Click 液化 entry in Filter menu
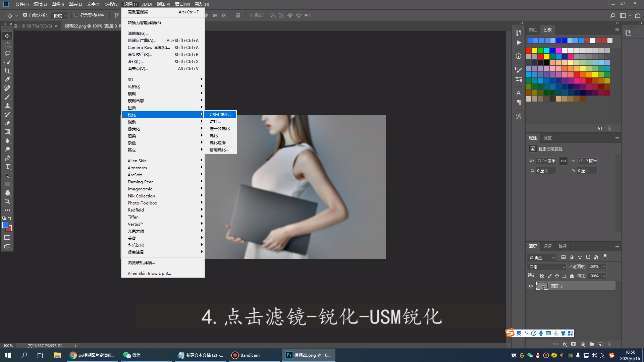644x362 pixels. (x=163, y=61)
